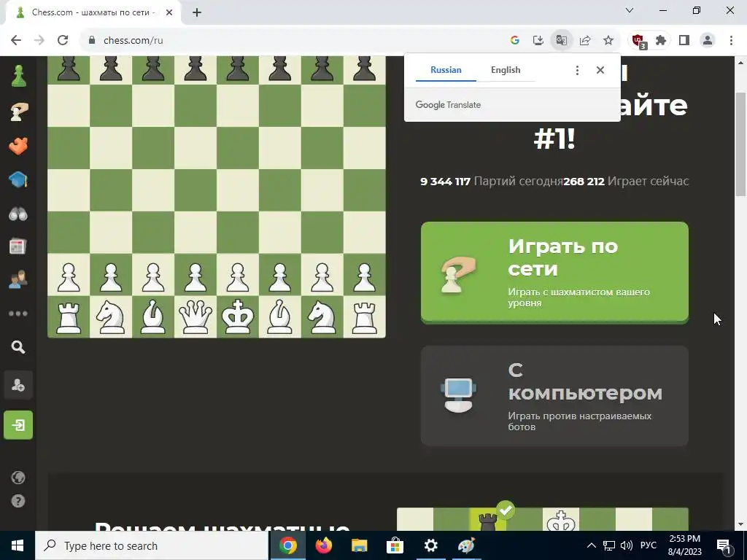Bookmark this tab with star icon
The image size is (747, 560).
tap(608, 41)
